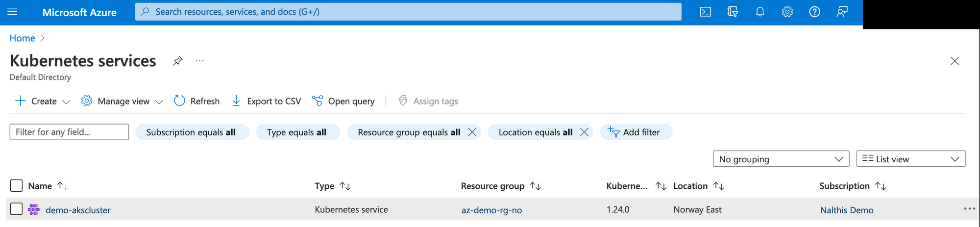The height and width of the screenshot is (227, 980).
Task: Open the Help question mark
Action: pyautogui.click(x=814, y=12)
